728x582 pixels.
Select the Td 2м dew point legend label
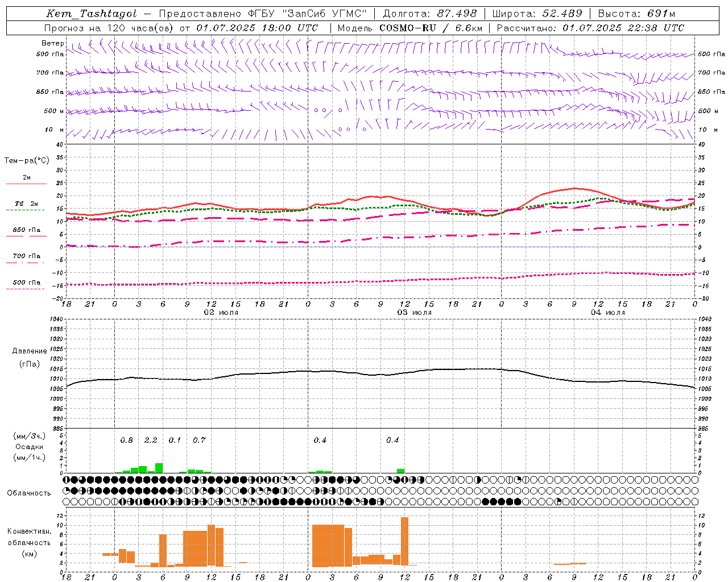coord(26,203)
